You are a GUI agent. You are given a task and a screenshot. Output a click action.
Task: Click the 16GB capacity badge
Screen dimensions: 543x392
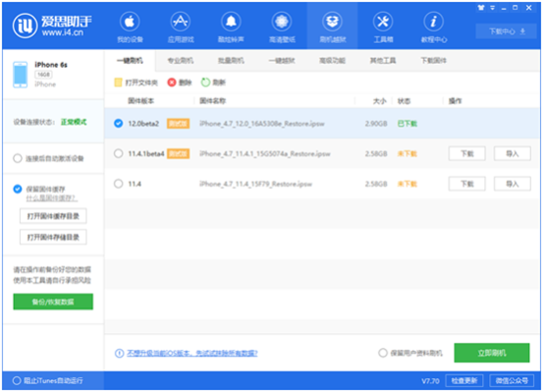(43, 75)
